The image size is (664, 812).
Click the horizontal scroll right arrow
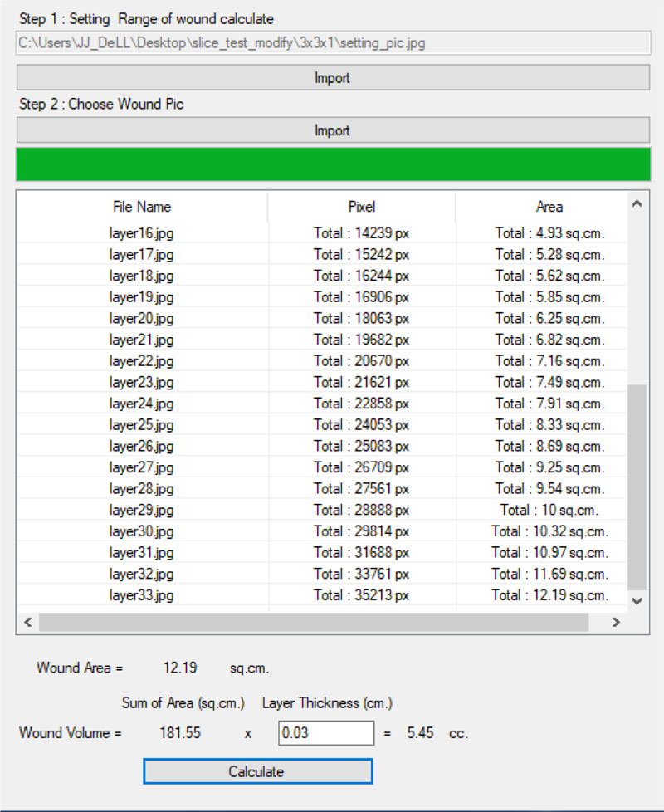click(616, 622)
